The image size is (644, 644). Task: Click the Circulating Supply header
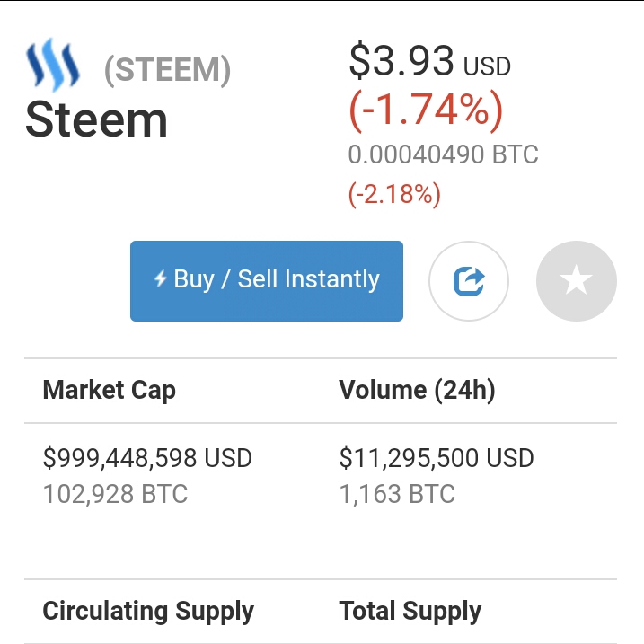(x=148, y=612)
